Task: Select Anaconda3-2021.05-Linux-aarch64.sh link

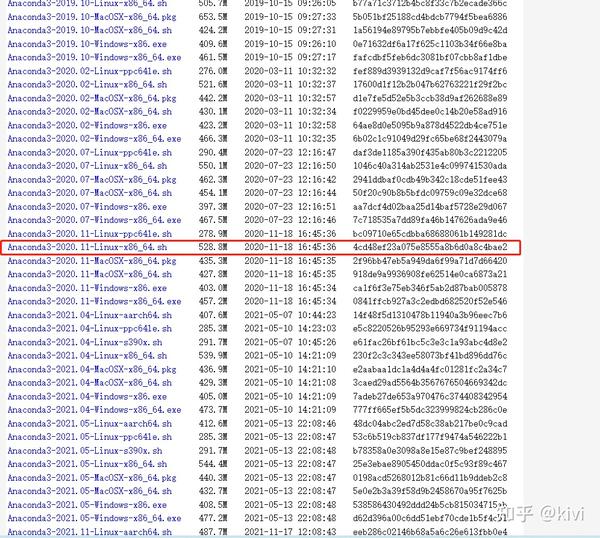Action: [90, 424]
